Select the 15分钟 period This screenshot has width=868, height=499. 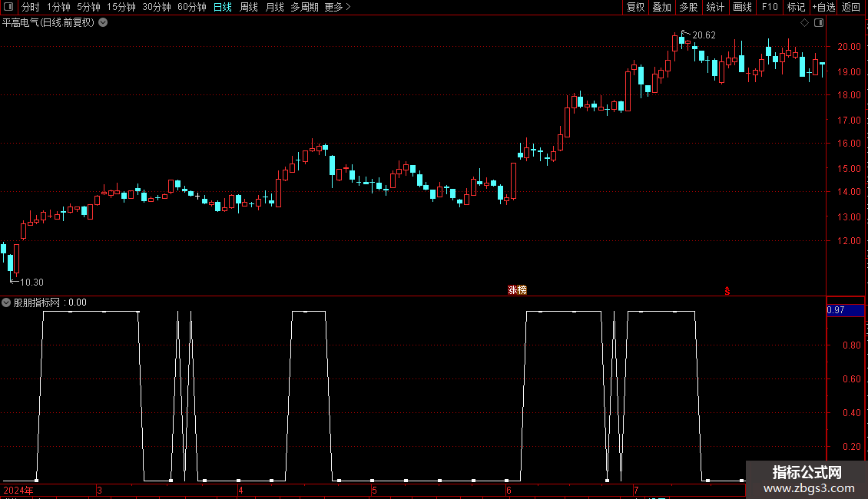tap(121, 7)
